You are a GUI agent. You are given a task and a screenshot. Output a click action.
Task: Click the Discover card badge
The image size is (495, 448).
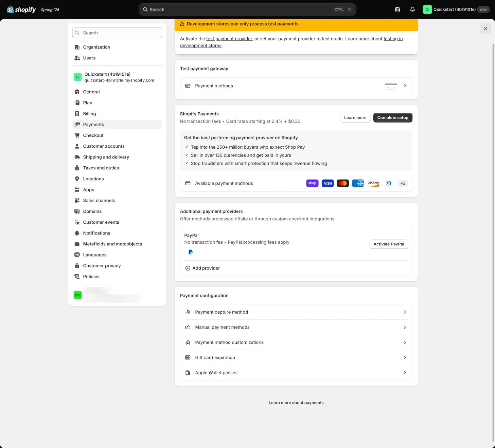[x=373, y=183]
